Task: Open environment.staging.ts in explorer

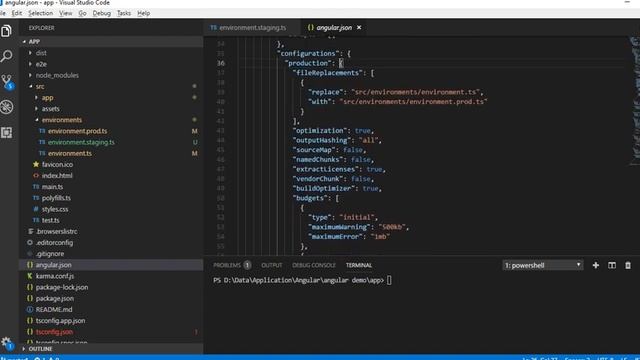Action: tap(81, 142)
